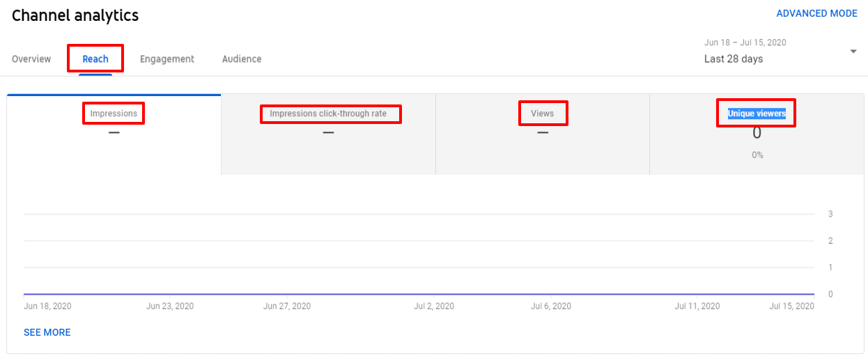Click the 0% change under Unique viewers
Screen dimensions: 868x358
(x=757, y=155)
